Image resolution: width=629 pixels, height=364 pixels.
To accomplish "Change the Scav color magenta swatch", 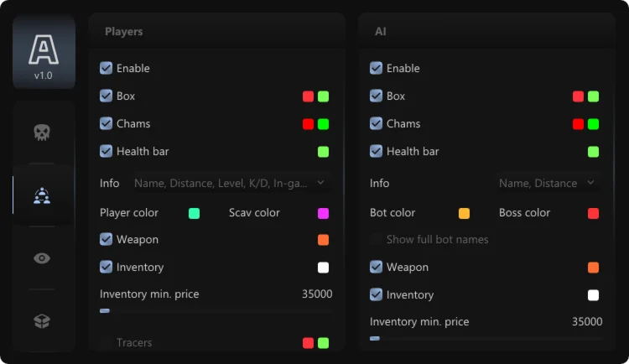I will 323,213.
